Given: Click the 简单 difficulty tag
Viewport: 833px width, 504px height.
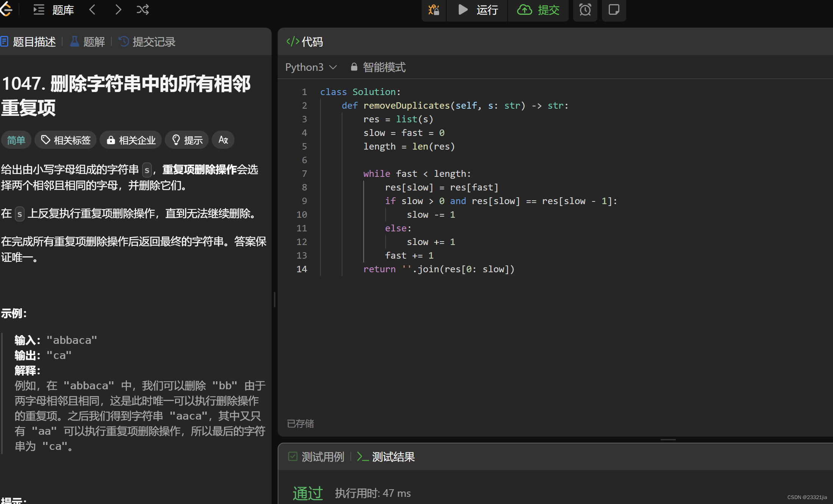Looking at the screenshot, I should click(x=16, y=140).
